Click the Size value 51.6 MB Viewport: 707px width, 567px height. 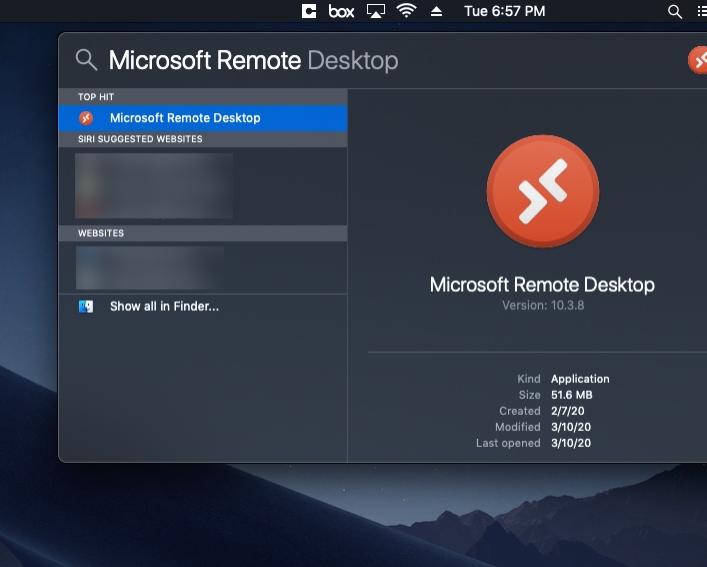pos(571,395)
